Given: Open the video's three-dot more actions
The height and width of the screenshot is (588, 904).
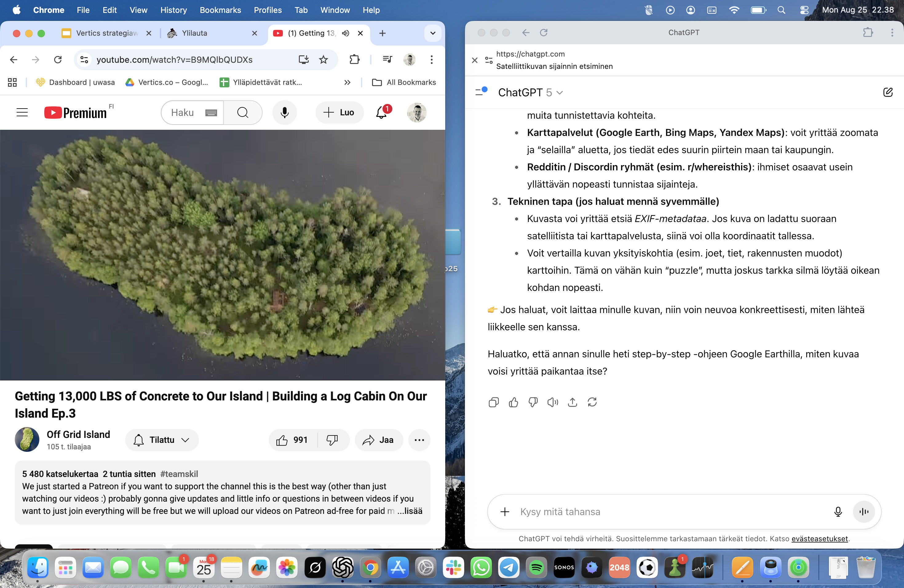Looking at the screenshot, I should click(x=419, y=440).
